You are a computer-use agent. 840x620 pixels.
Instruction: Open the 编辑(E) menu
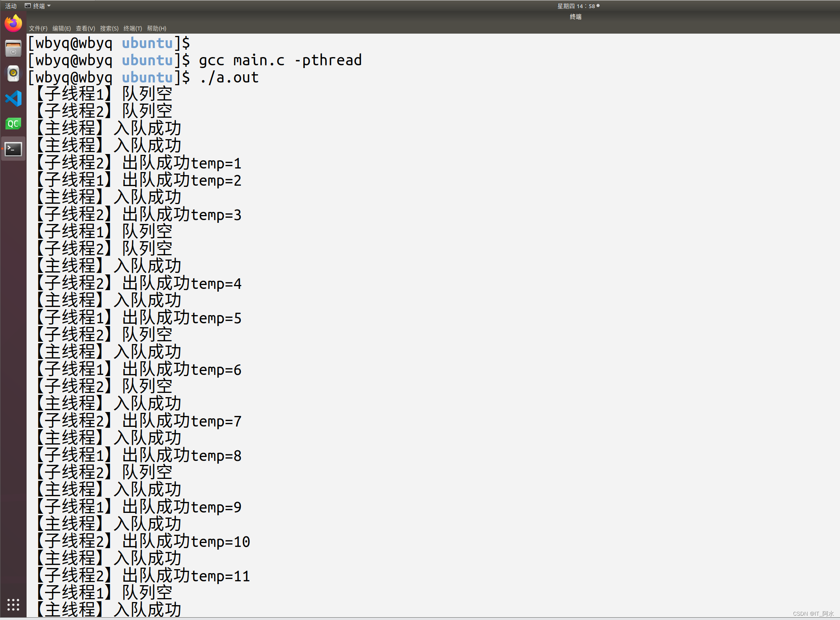click(61, 29)
